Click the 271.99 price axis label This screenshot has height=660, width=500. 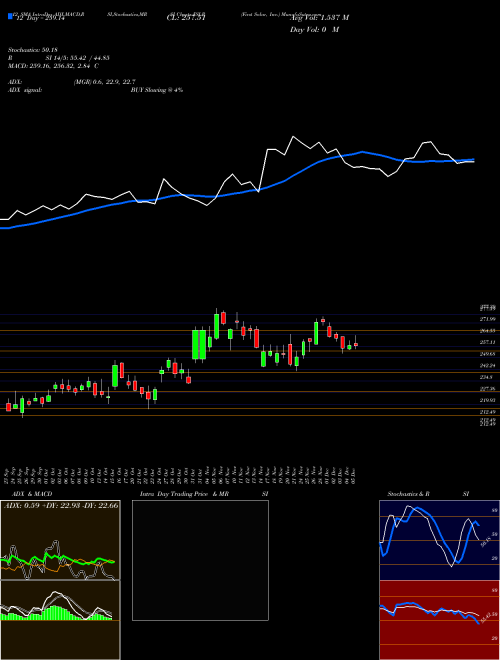click(487, 319)
